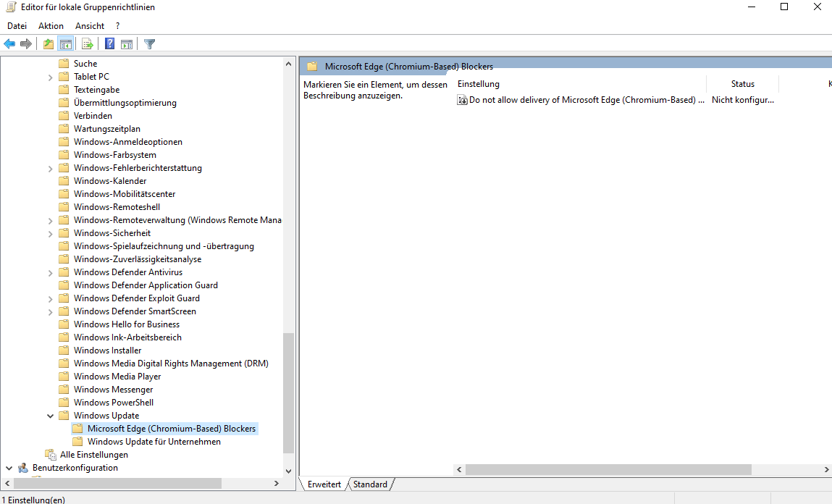Toggle console tree show/hide icon

click(66, 44)
